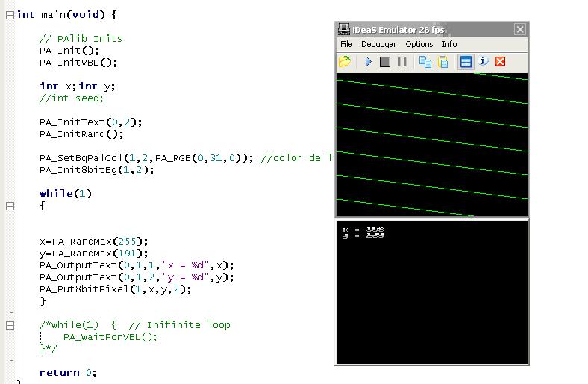Image resolution: width=588 pixels, height=384 pixels.
Task: Open the info bubble icon
Action: pyautogui.click(x=484, y=62)
